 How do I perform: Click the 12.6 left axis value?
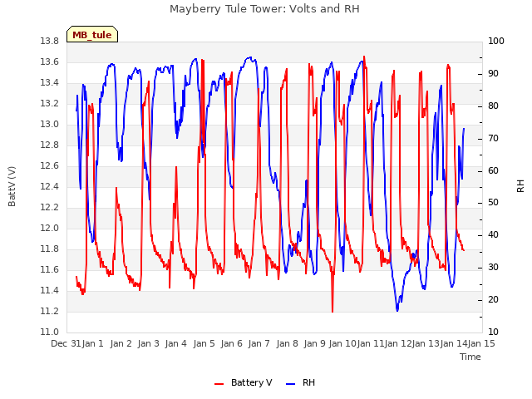point(49,166)
